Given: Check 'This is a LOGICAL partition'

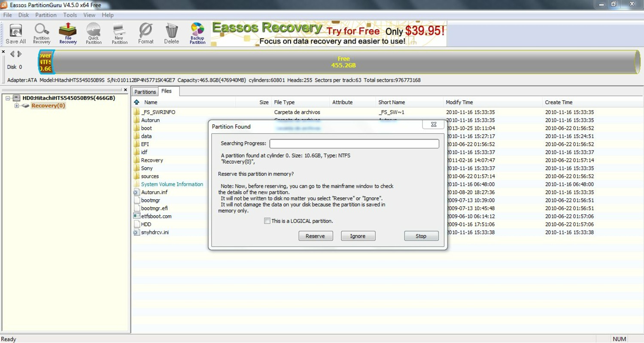Looking at the screenshot, I should pos(267,221).
